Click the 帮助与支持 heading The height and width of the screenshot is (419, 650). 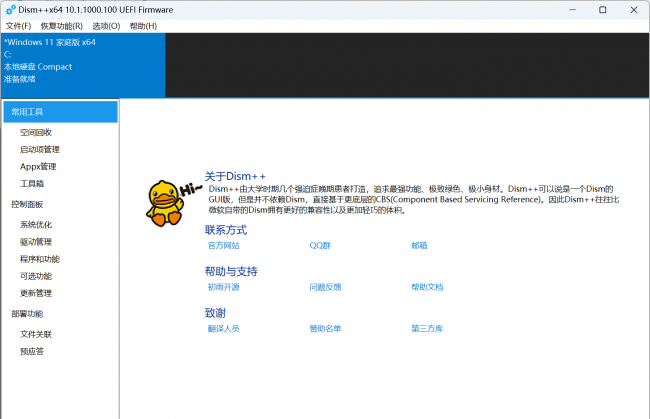click(x=231, y=271)
